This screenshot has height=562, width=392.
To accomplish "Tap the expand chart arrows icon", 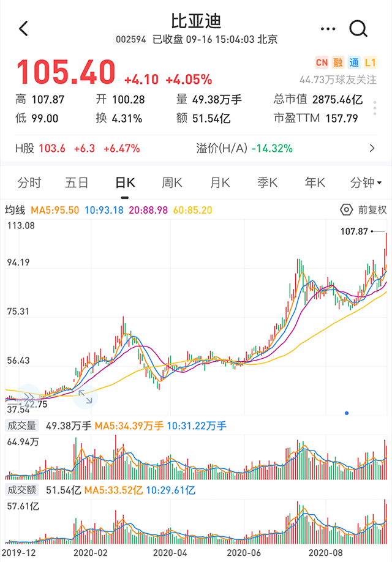I will click(x=85, y=397).
